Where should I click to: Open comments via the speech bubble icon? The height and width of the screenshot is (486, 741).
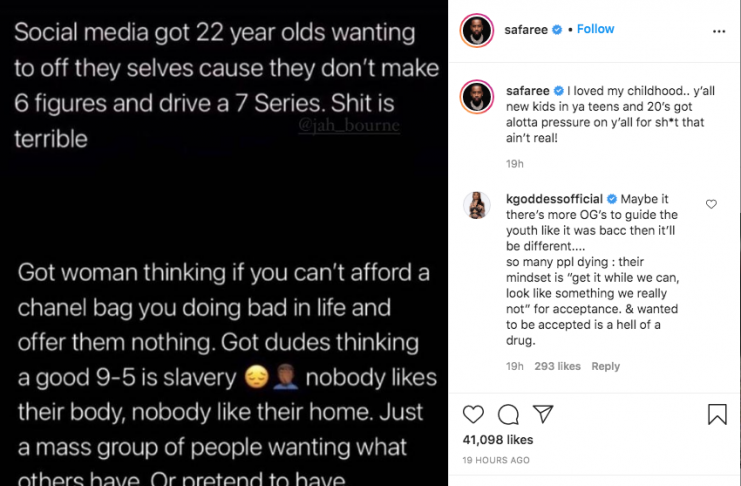(508, 414)
